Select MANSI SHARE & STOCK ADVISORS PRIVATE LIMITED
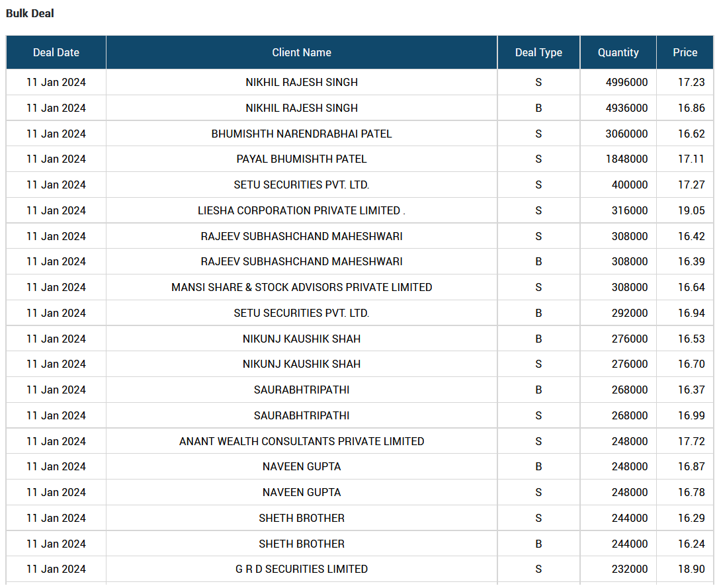Image resolution: width=717 pixels, height=588 pixels. pyautogui.click(x=302, y=287)
